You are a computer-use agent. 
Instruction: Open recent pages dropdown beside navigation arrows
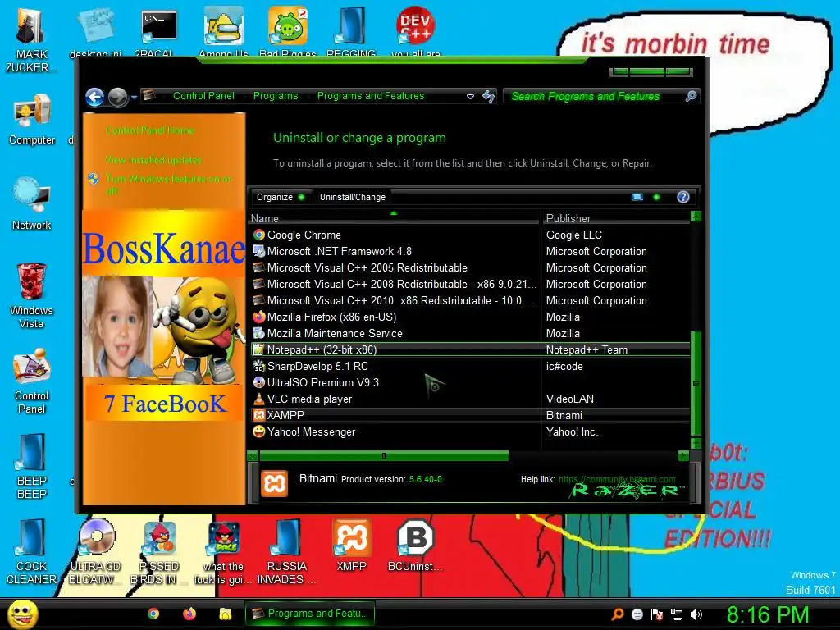[134, 97]
